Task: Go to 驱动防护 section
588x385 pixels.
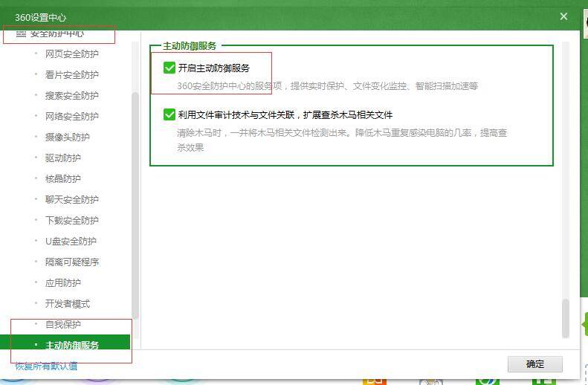Action: click(x=62, y=158)
